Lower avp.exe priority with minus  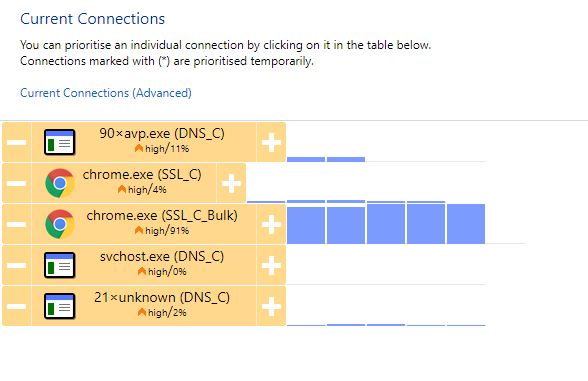[16, 142]
